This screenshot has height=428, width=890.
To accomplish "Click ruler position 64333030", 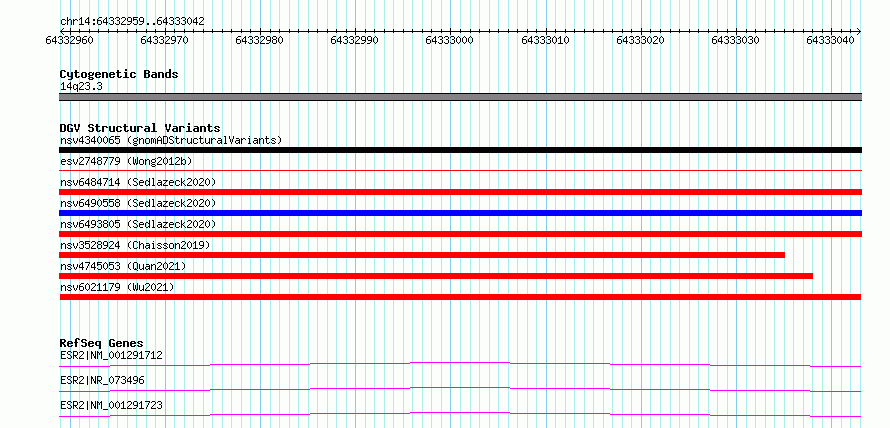I will point(735,40).
